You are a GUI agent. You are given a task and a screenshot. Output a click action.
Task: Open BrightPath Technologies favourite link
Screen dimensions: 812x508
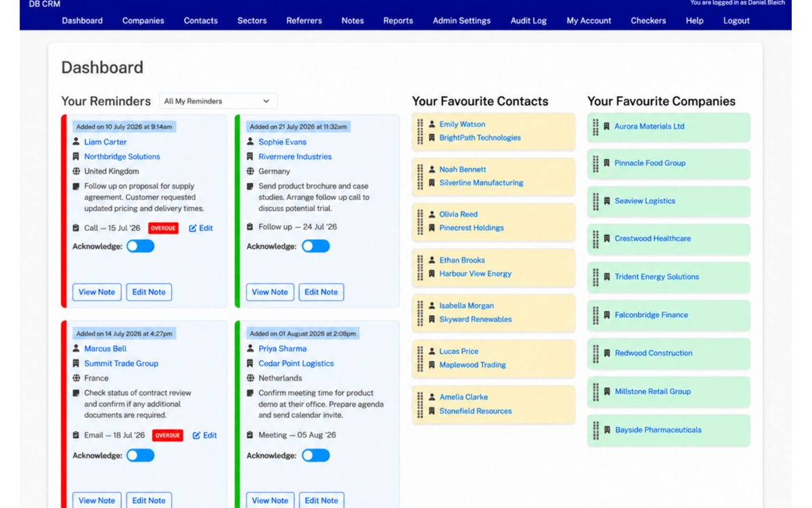480,137
